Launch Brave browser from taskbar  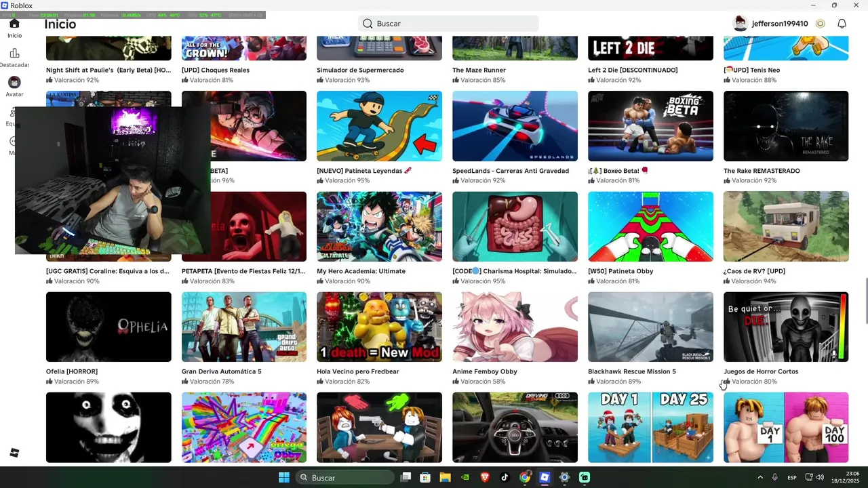485,477
